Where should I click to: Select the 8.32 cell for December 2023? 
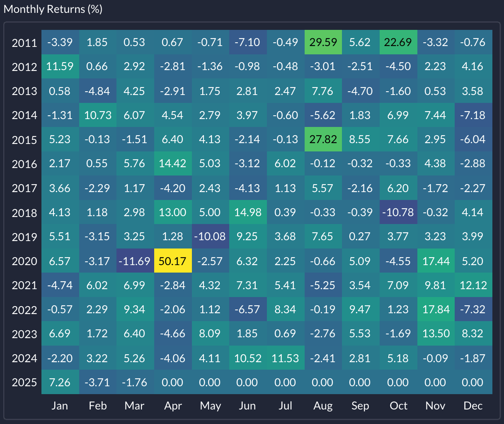[x=473, y=334]
